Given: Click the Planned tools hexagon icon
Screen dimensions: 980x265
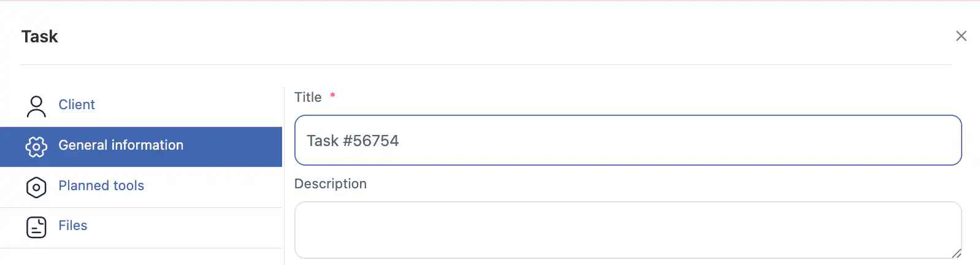Looking at the screenshot, I should [36, 187].
